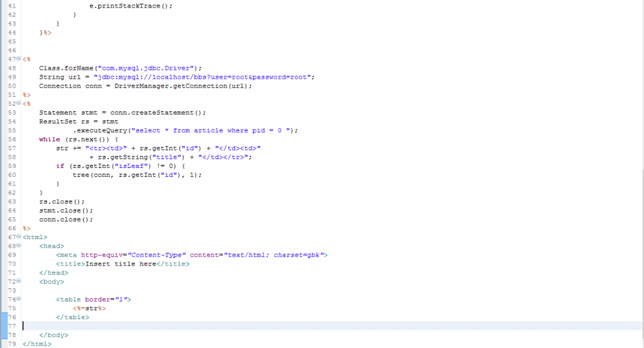Click the "<table border="1">" tag

(93, 300)
